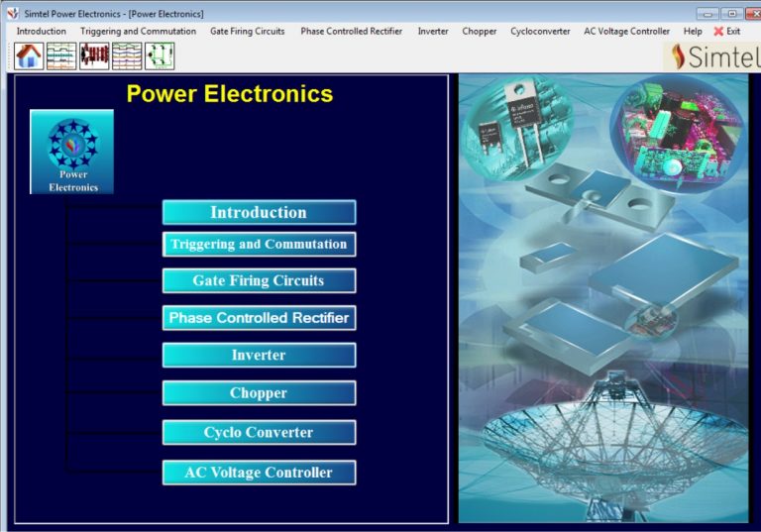The height and width of the screenshot is (532, 761).
Task: Open the Chopper menu
Action: [x=479, y=31]
